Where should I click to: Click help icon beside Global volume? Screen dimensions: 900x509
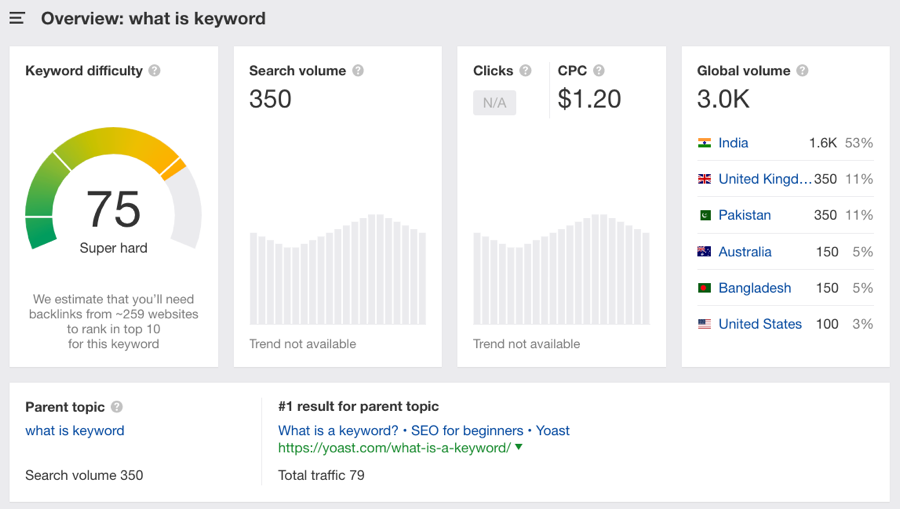(x=802, y=71)
